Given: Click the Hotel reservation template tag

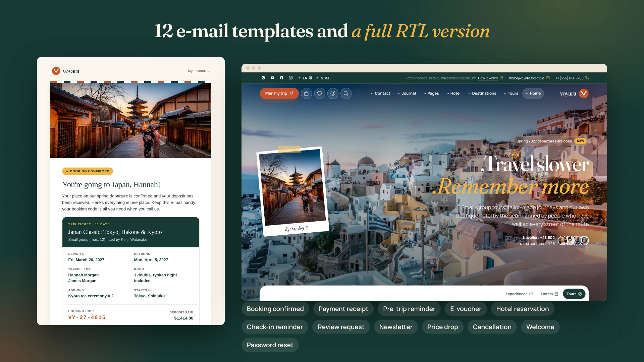Looking at the screenshot, I should 522,309.
